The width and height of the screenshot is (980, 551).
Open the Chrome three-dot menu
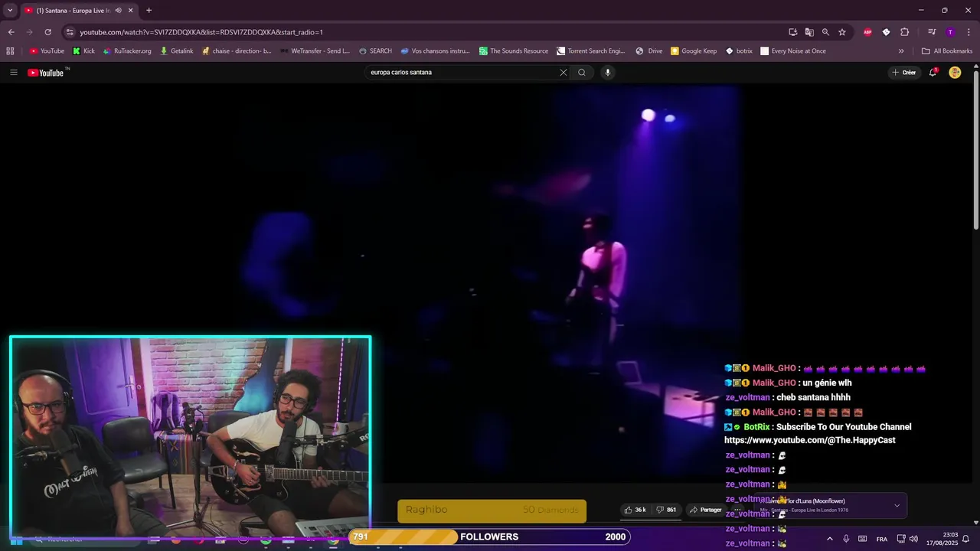point(969,32)
